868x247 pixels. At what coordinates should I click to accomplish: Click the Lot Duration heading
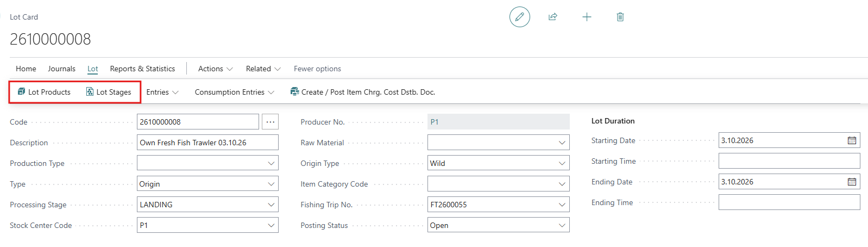pos(613,121)
